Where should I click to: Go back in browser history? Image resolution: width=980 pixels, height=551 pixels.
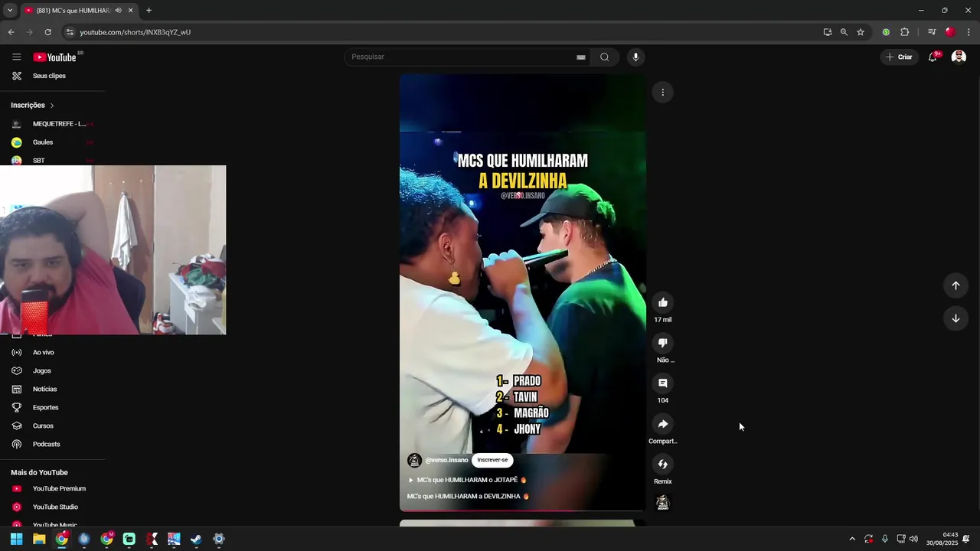(11, 32)
